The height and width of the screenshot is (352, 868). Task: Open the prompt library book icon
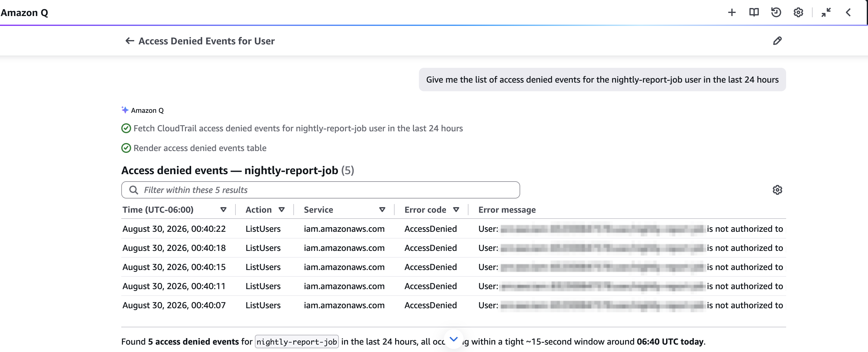click(x=754, y=13)
